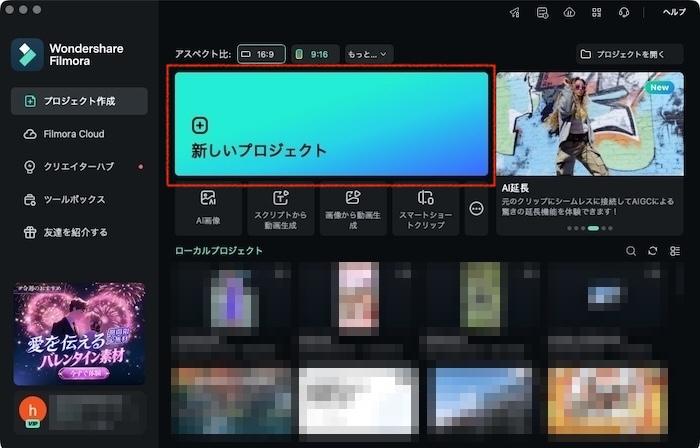
Task: Switch local projects to list view
Action: pyautogui.click(x=675, y=251)
